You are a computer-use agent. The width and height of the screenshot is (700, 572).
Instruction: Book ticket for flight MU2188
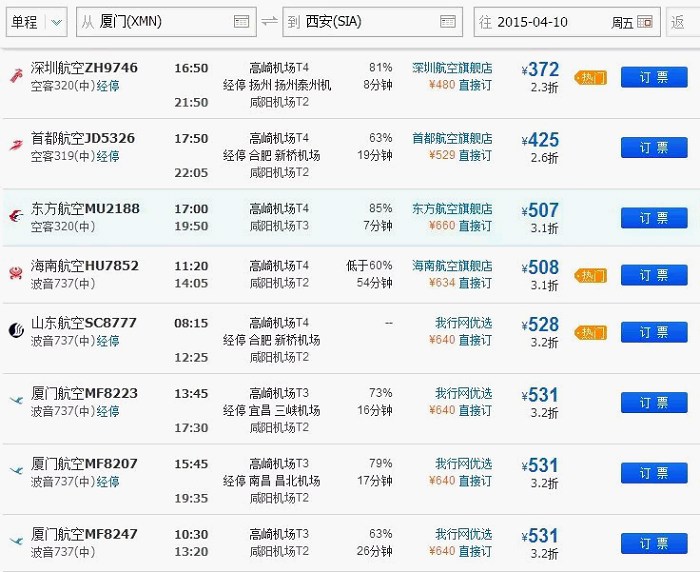654,218
